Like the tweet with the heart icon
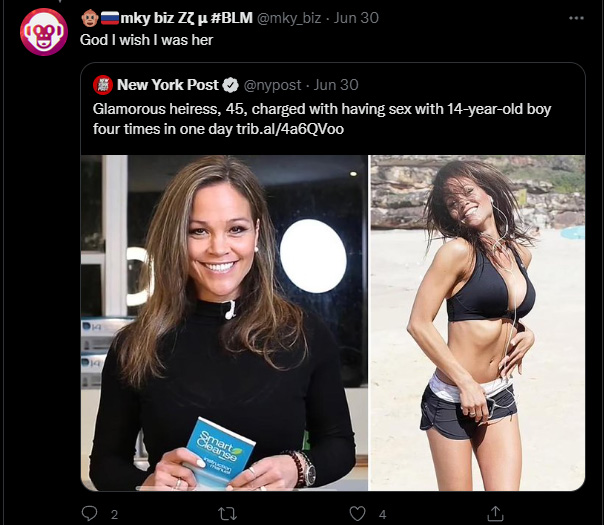Viewport: 604px width, 525px height. click(x=357, y=514)
